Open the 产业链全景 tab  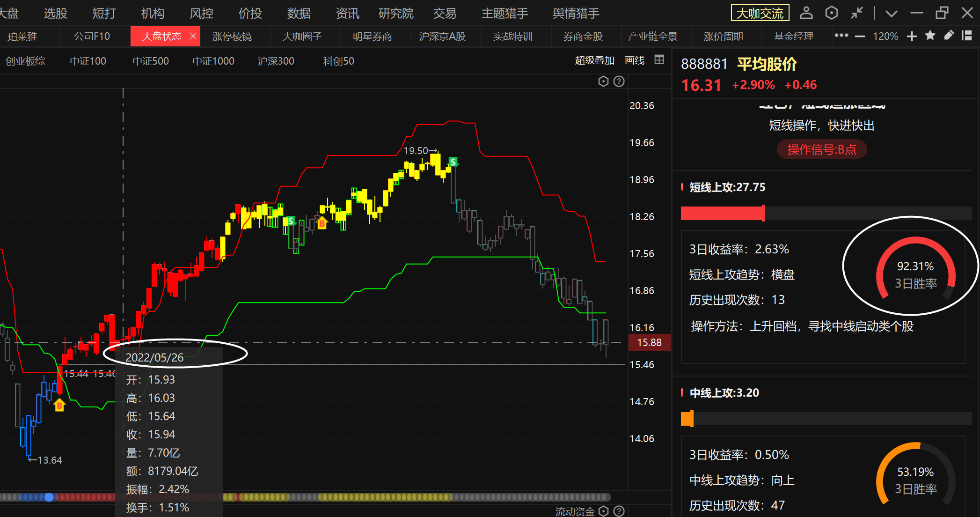pyautogui.click(x=653, y=37)
